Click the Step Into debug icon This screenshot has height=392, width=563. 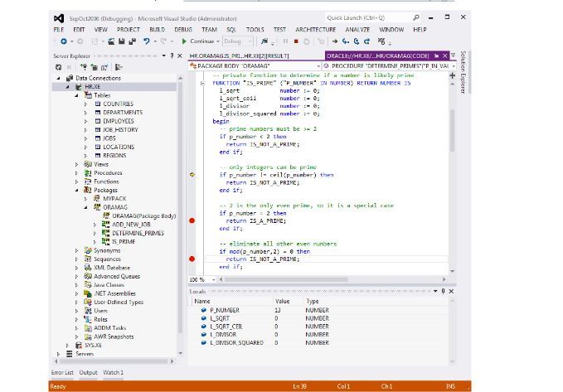[x=346, y=41]
